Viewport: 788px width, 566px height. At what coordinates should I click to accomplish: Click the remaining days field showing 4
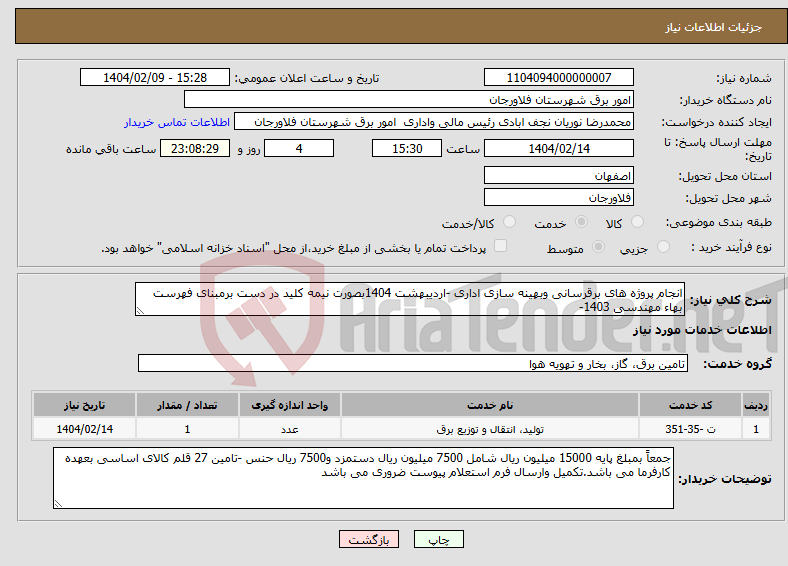point(299,148)
